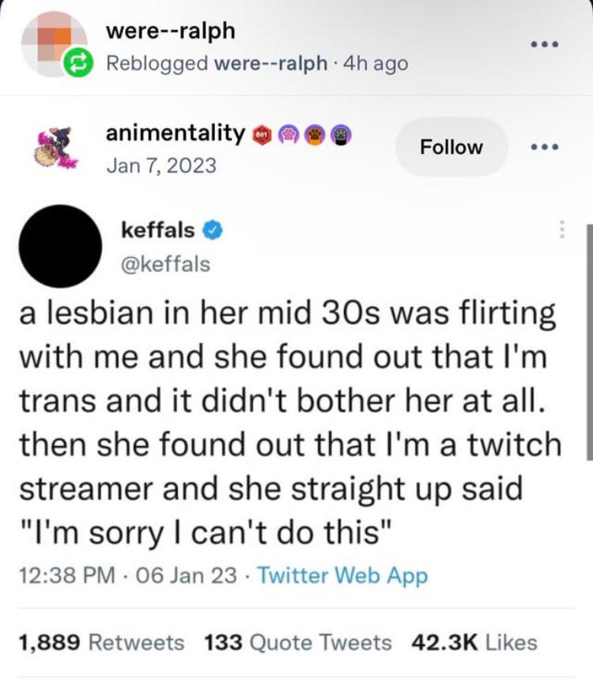593x700 pixels.
Task: Open animentality's three-dot options menu
Action: [544, 147]
